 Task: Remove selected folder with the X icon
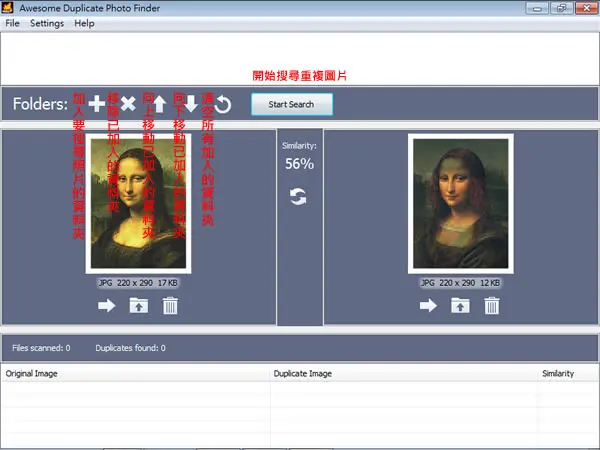[128, 104]
